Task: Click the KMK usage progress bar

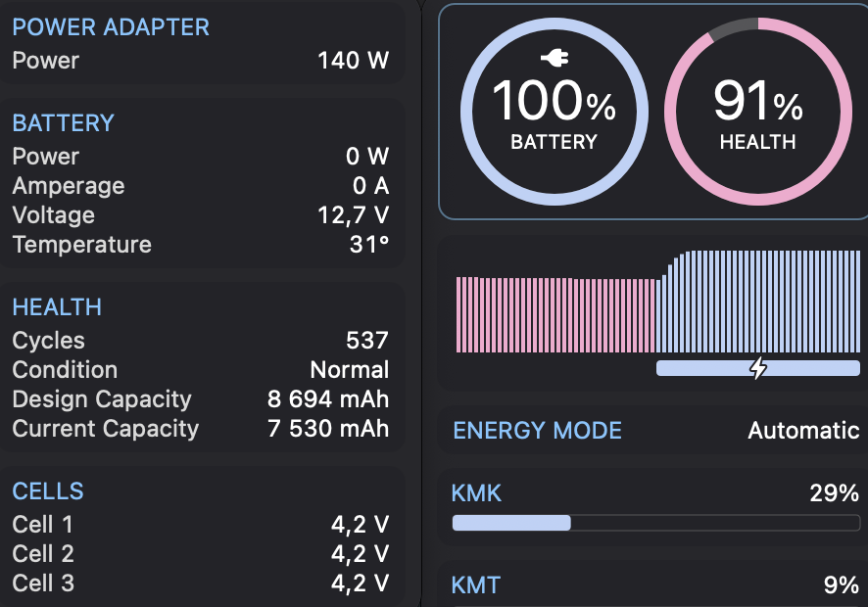Action: [655, 523]
